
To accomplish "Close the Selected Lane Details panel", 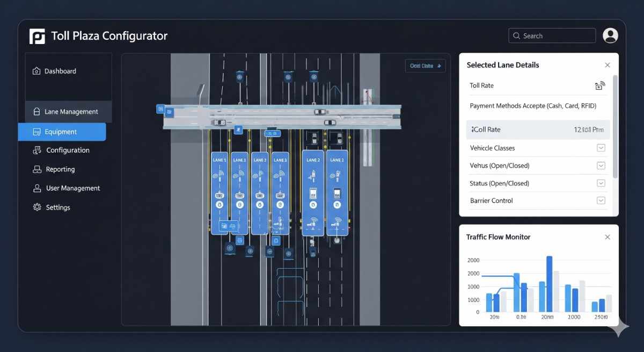I will click(608, 65).
